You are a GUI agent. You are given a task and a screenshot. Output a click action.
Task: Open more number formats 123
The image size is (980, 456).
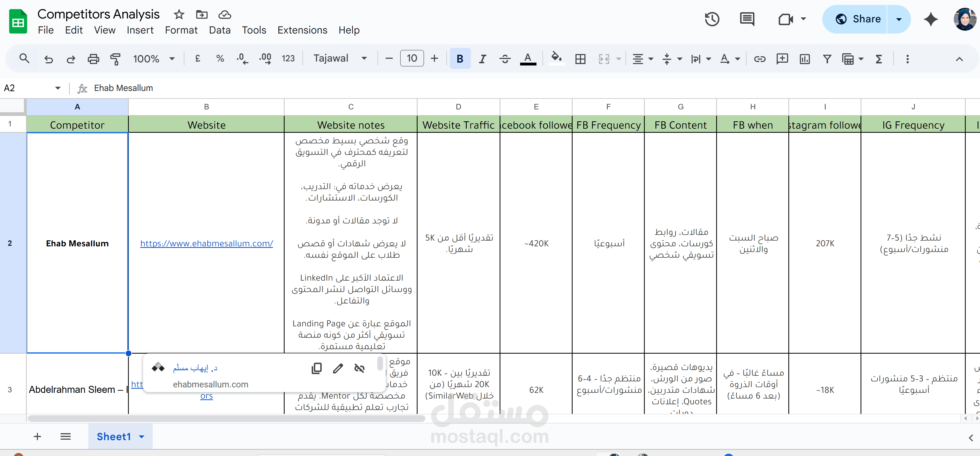point(288,59)
